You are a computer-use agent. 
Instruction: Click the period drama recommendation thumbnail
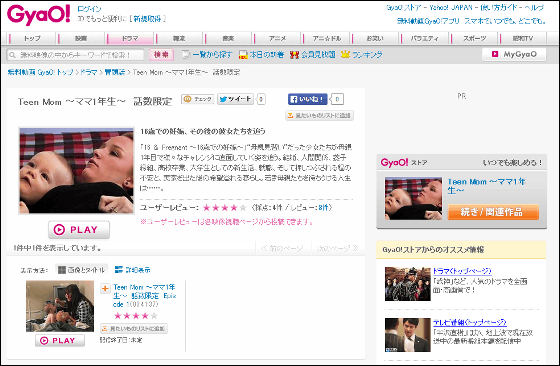(x=408, y=284)
